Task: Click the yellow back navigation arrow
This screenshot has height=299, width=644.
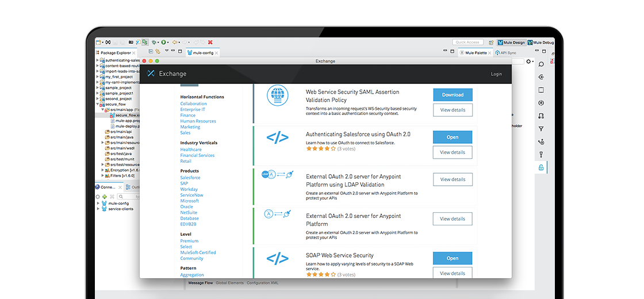Action: point(175,42)
